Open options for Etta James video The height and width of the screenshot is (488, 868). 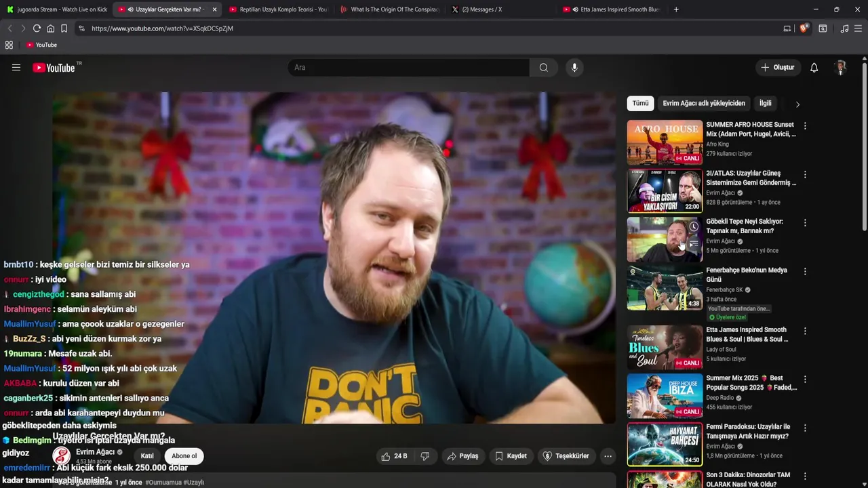[x=805, y=331]
